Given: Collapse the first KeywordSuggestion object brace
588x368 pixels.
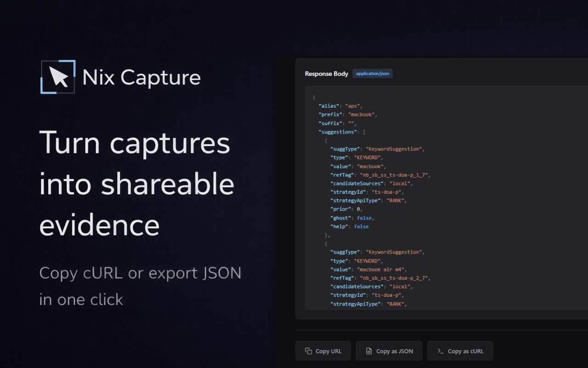Looking at the screenshot, I should (325, 140).
